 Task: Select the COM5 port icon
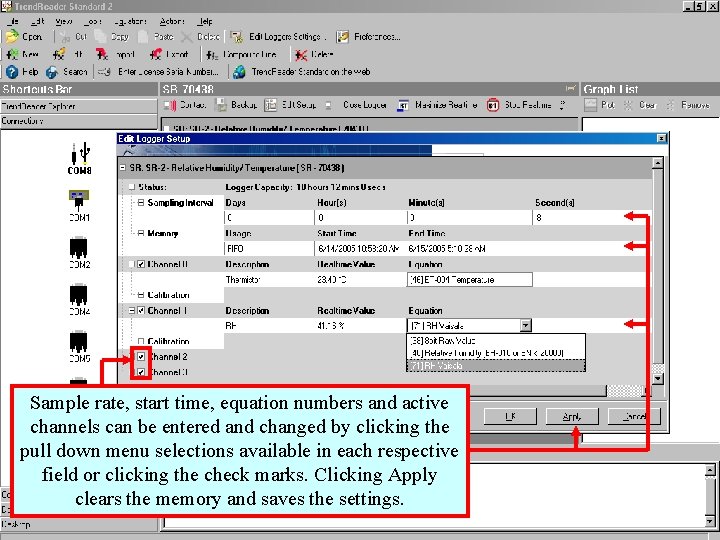(79, 342)
